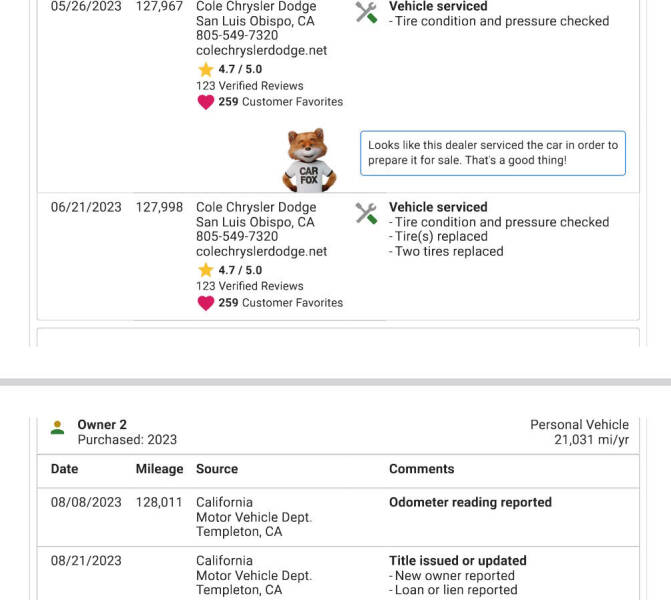
Task: Click 259 Customer Favorites in 05/26/2023 entry
Action: click(x=280, y=102)
